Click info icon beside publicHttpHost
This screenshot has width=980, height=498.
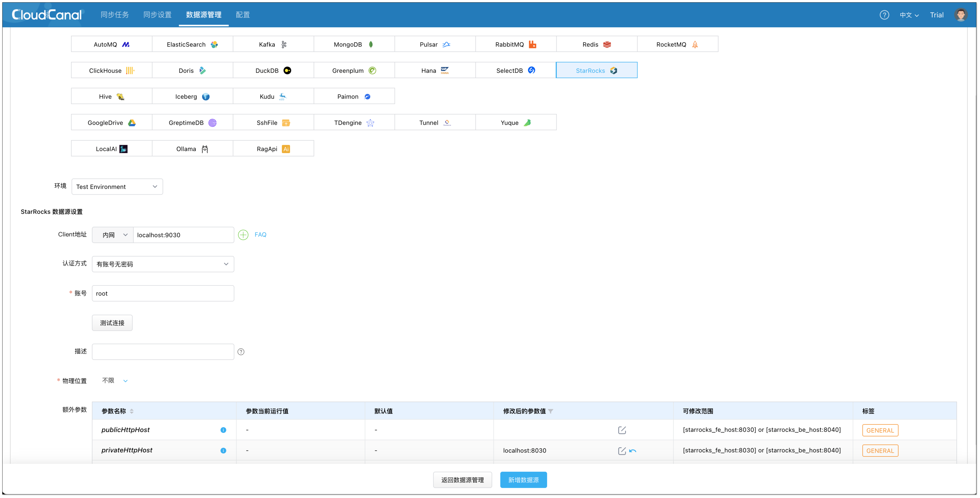(x=223, y=430)
